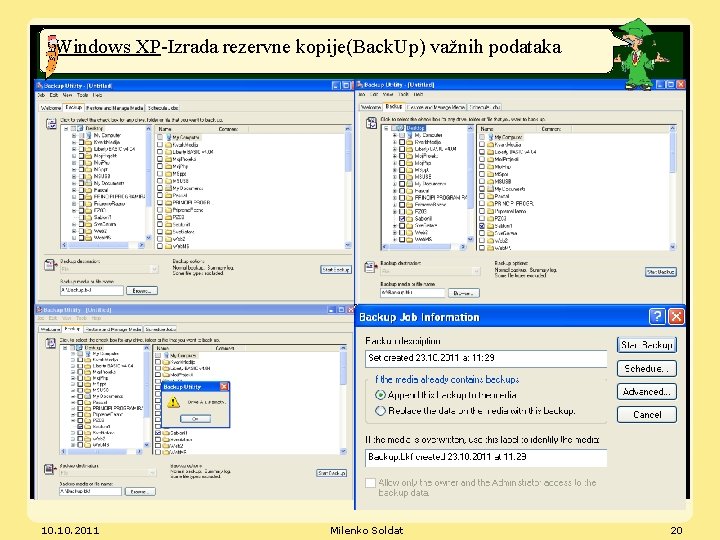Click the My Documents folder icon in the top-left window's file list
The width and height of the screenshot is (720, 540).
169,188
